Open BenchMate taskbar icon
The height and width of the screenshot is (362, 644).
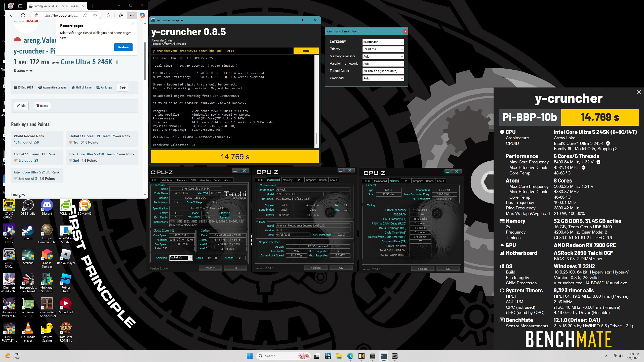tap(361, 356)
